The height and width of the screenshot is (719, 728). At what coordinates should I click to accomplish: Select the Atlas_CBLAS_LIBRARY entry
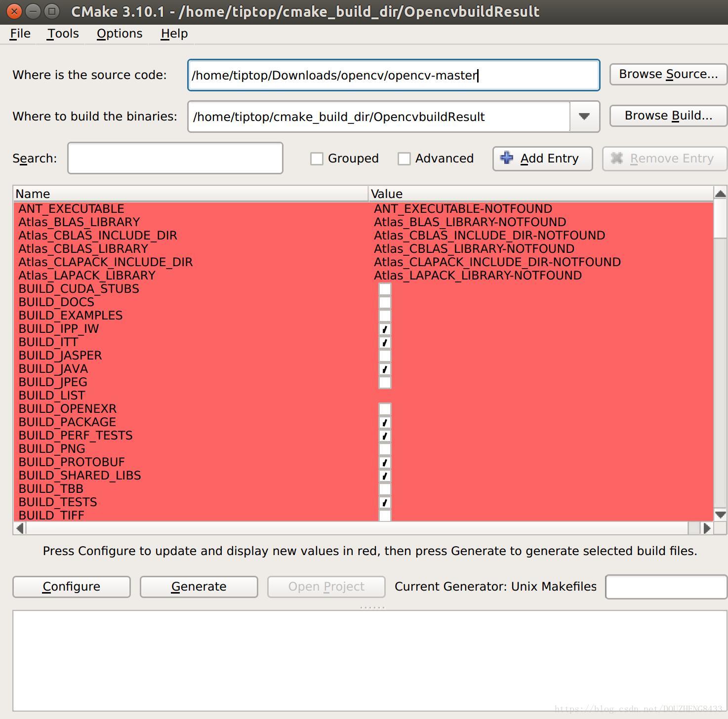[83, 249]
